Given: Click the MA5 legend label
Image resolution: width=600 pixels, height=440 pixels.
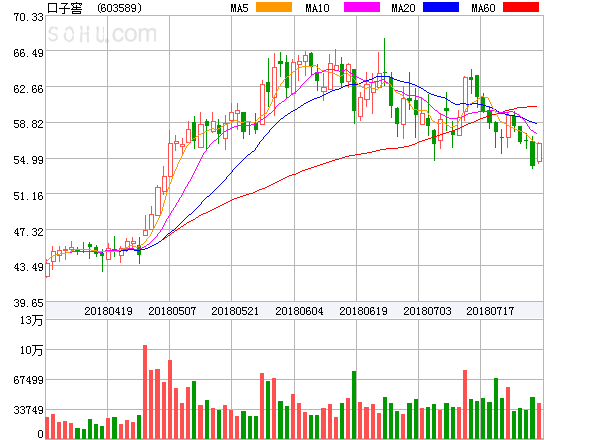Looking at the screenshot, I should [x=239, y=8].
